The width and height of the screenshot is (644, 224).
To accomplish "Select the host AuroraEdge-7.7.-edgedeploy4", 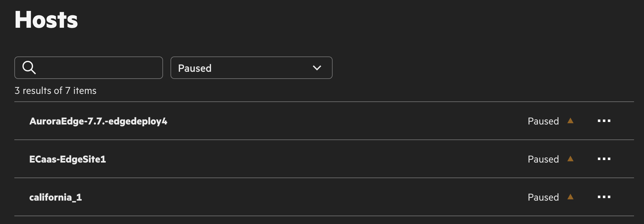I will [x=98, y=122].
